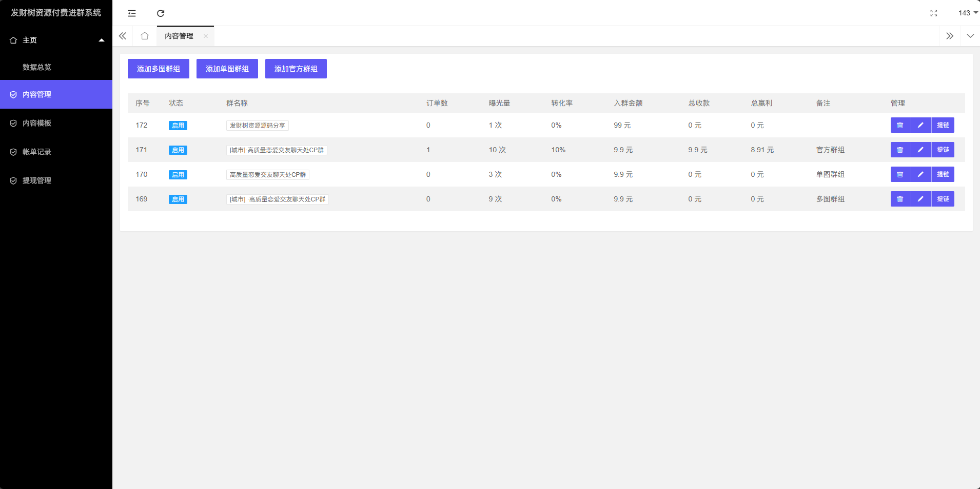Enter fullscreen using the expand icon
Image resolution: width=980 pixels, height=489 pixels.
coord(934,13)
